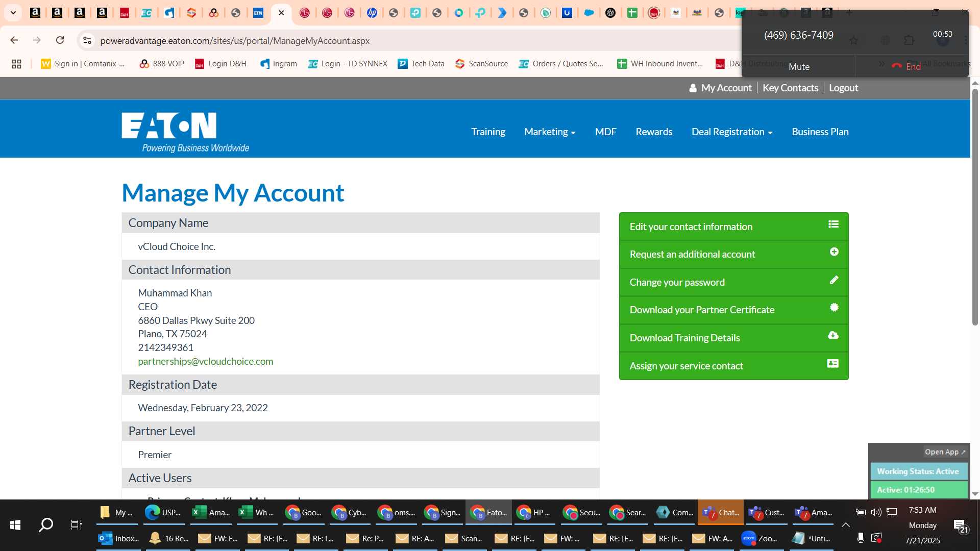Open site information icon in address bar
The height and width of the screenshot is (551, 980).
coord(87,40)
